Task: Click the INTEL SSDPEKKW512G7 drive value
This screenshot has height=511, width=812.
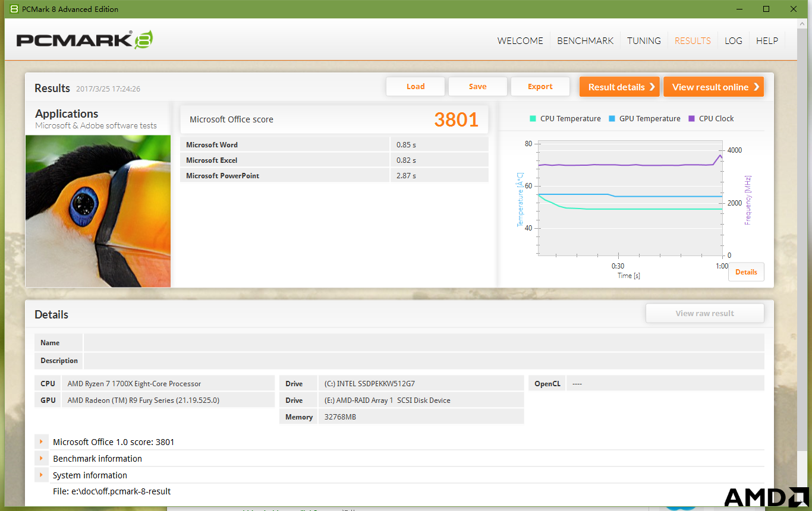Action: pos(369,384)
